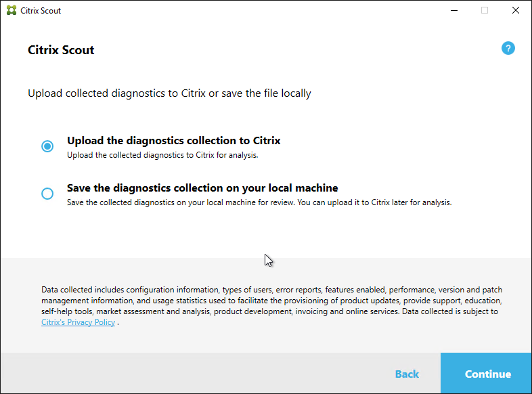Image resolution: width=532 pixels, height=394 pixels.
Task: Minimize the Citrix Scout window
Action: pos(454,11)
